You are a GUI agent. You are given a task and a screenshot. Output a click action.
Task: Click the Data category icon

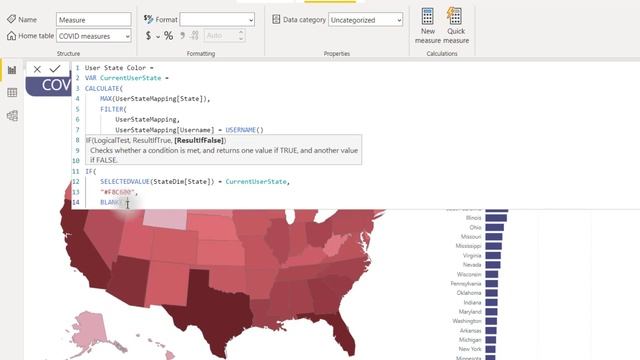pyautogui.click(x=276, y=19)
